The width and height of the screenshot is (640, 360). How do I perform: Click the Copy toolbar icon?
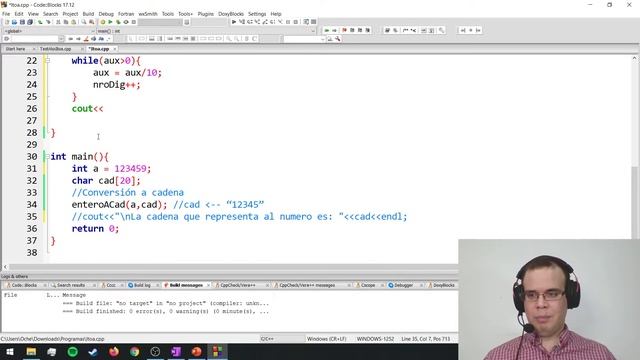tap(66, 22)
